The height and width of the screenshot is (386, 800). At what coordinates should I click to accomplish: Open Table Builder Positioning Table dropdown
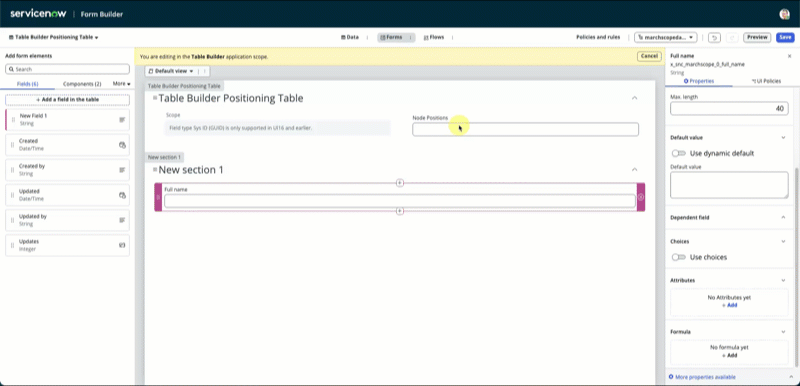[54, 37]
